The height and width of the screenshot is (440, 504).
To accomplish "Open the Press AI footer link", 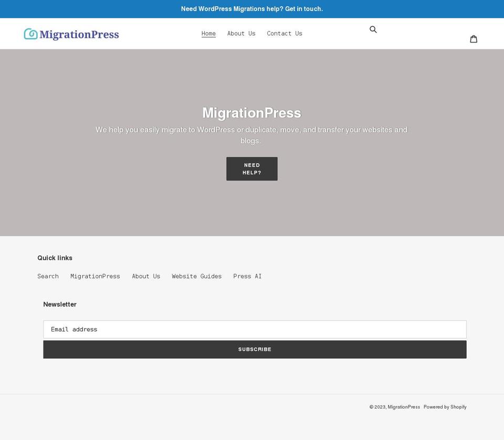I will tap(247, 276).
